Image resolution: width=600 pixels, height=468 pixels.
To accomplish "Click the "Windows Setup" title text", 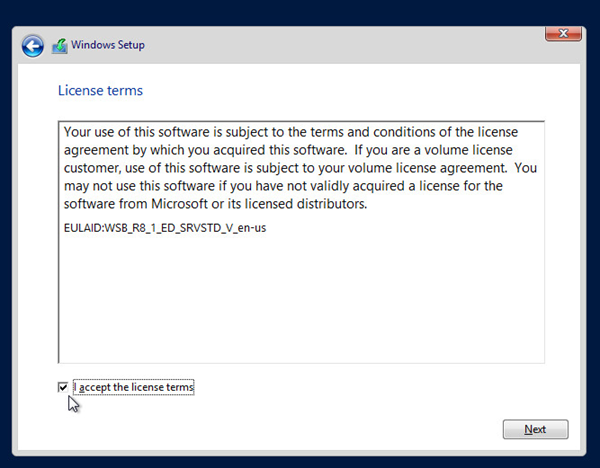I will [108, 45].
